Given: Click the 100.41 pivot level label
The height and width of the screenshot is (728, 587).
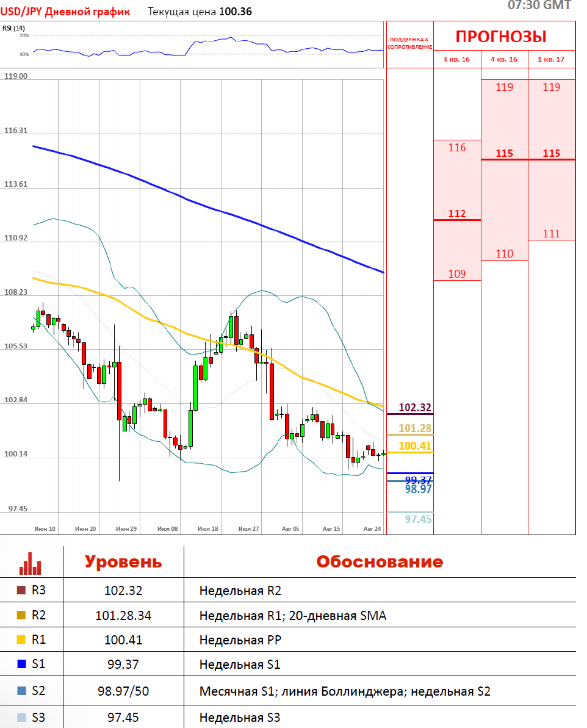Looking at the screenshot, I should pos(415,446).
